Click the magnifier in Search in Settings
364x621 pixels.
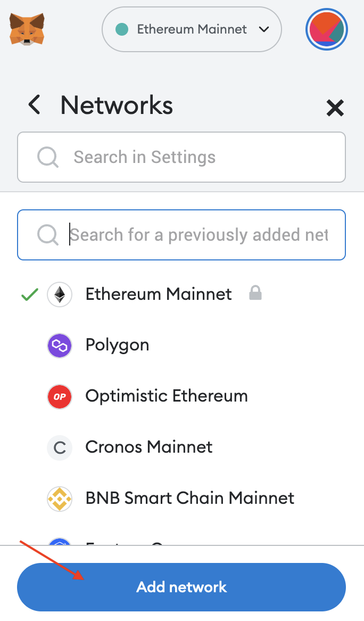pyautogui.click(x=48, y=157)
